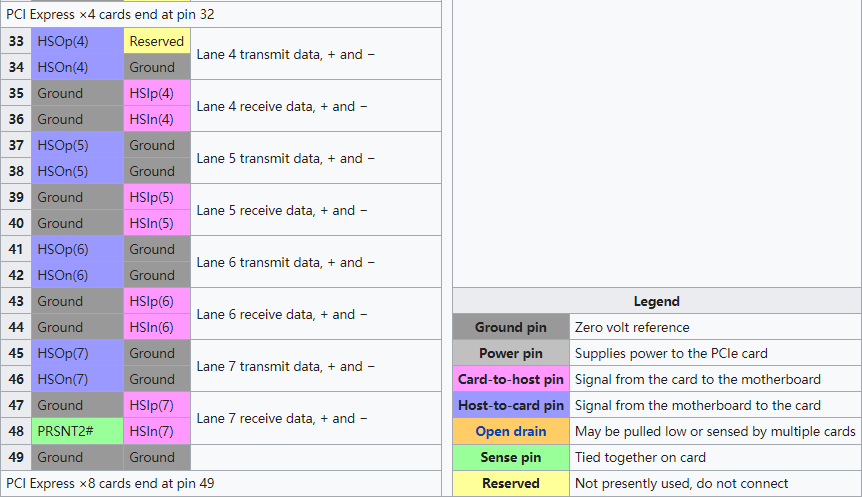Select the HSOn(6) cell
The height and width of the screenshot is (497, 862).
pos(78,275)
